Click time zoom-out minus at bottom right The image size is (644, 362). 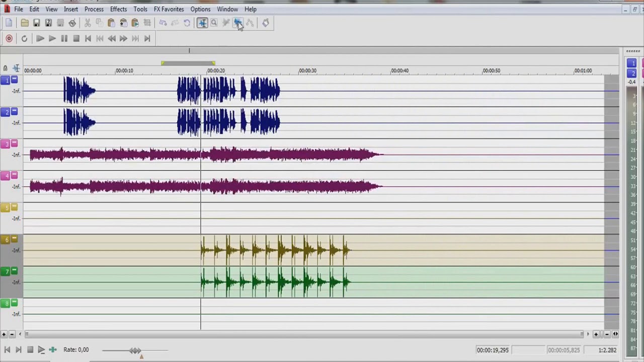click(x=607, y=334)
